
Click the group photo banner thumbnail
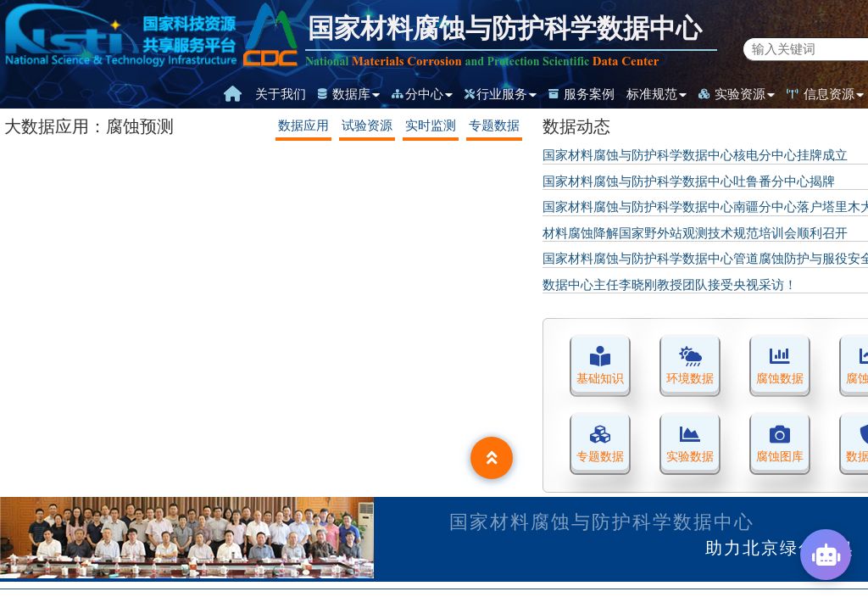click(186, 538)
